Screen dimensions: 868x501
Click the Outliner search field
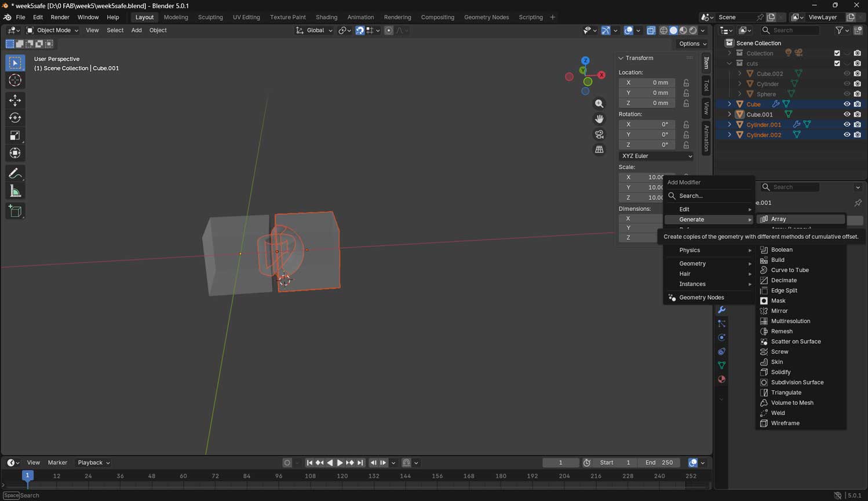pos(791,30)
